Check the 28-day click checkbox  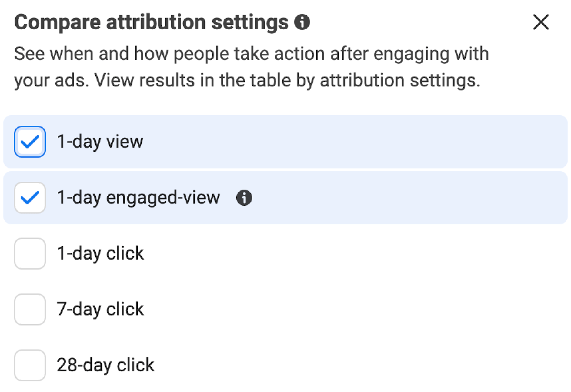[x=30, y=365]
